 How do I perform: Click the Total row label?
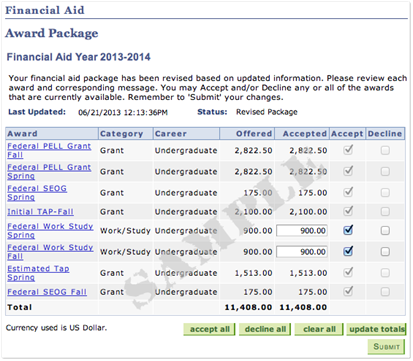click(x=20, y=307)
